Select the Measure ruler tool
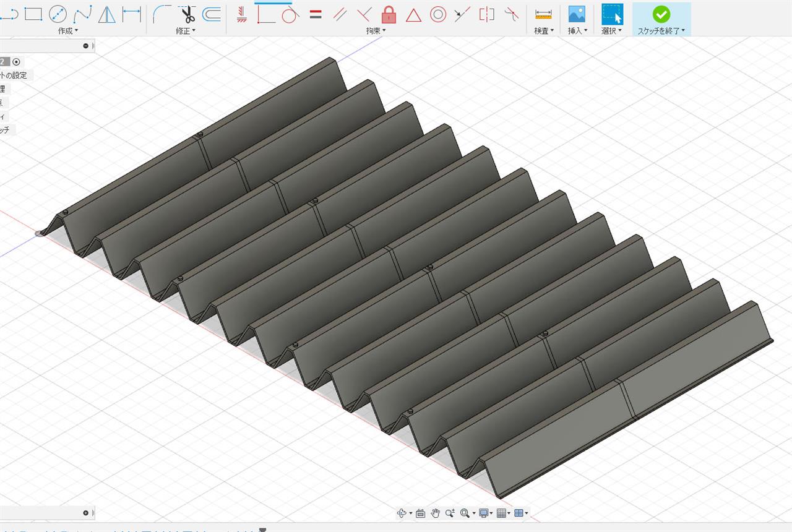The width and height of the screenshot is (792, 532). [543, 14]
